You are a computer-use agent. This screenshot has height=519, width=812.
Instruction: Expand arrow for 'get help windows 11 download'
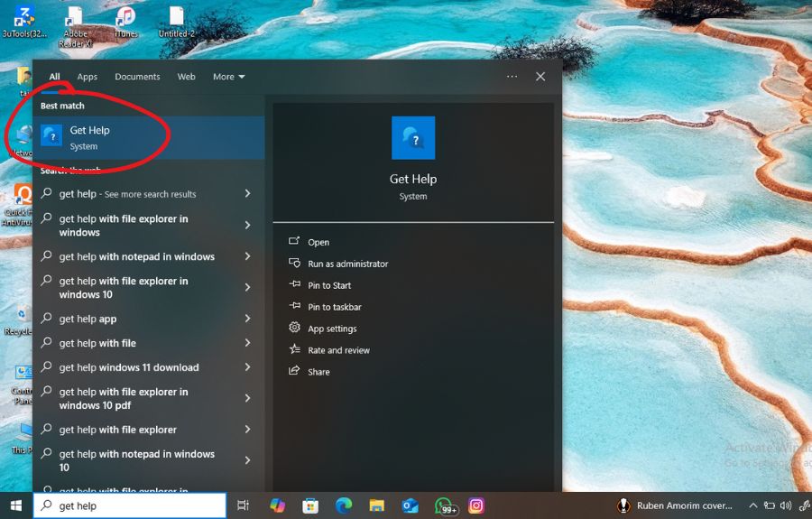tap(247, 366)
